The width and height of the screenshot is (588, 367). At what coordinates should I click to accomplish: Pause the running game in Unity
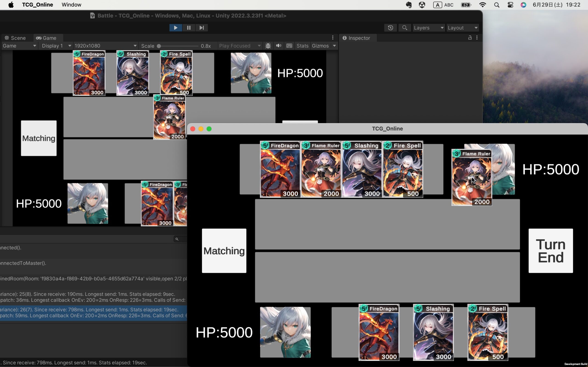point(189,28)
